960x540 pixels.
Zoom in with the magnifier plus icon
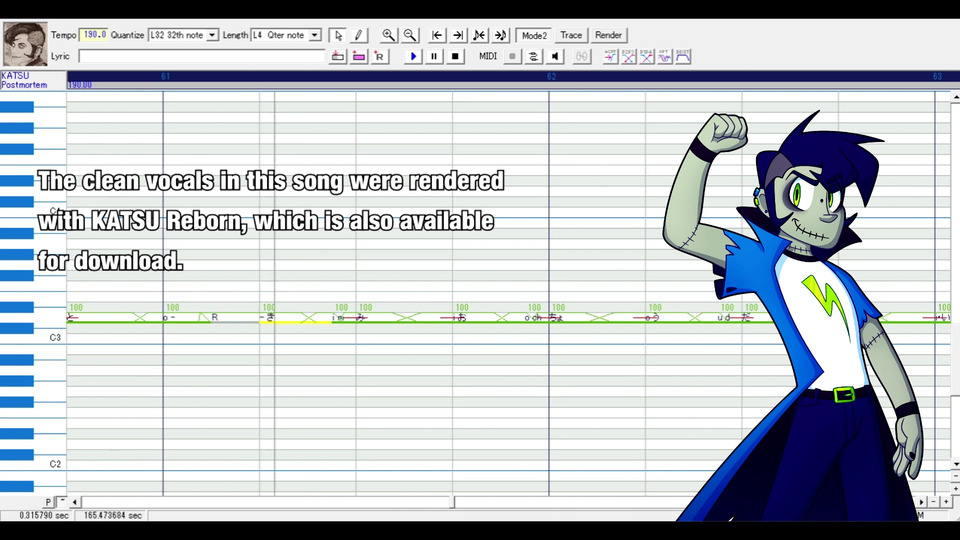pos(388,36)
